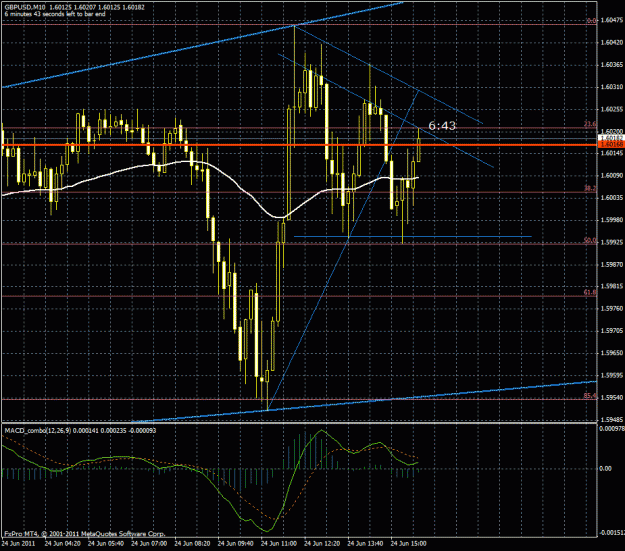Screen dimensions: 625x551
Task: Click the 1.60145 price axis label
Action: point(611,153)
